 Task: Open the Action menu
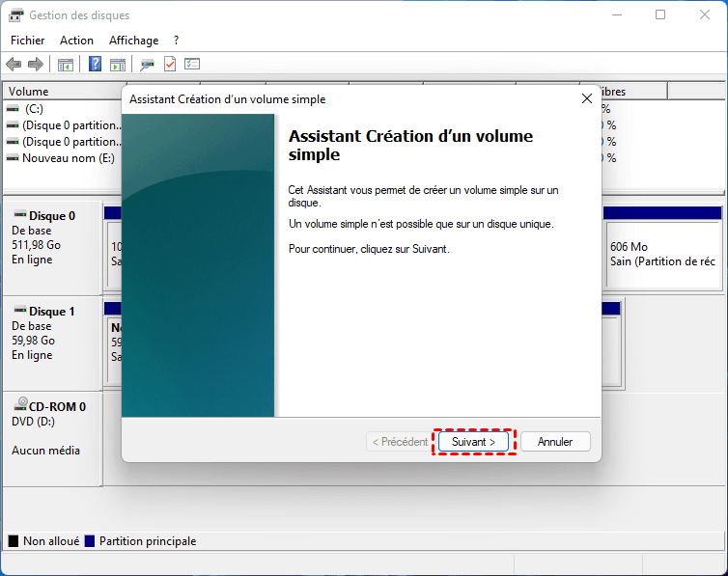tap(76, 41)
